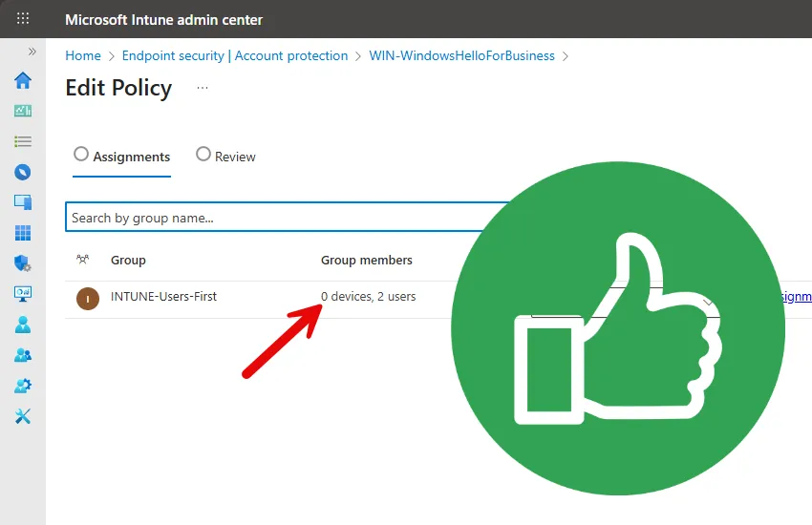Open the blue compass sidebar icon

coord(23,172)
